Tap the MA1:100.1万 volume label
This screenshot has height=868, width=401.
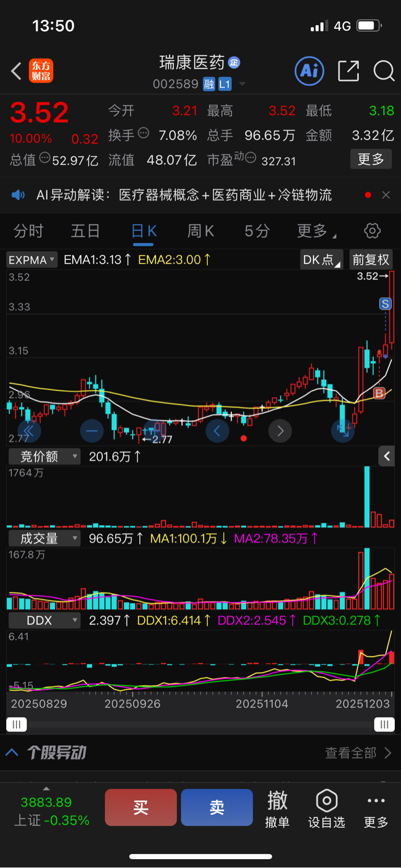[188, 538]
